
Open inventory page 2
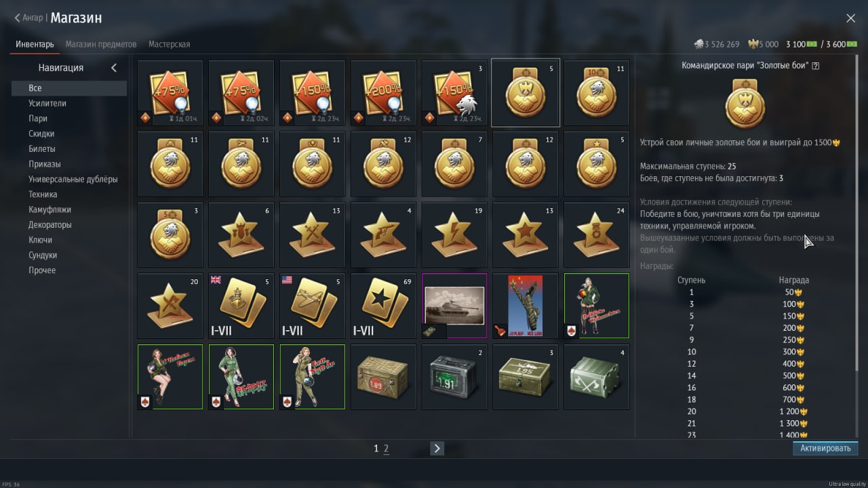click(387, 449)
